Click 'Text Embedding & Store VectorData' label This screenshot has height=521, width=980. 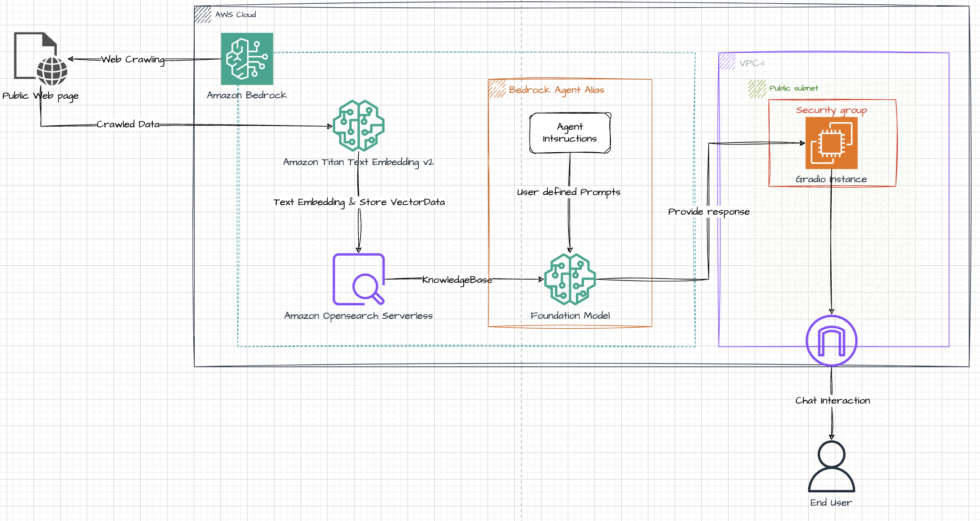tap(359, 202)
